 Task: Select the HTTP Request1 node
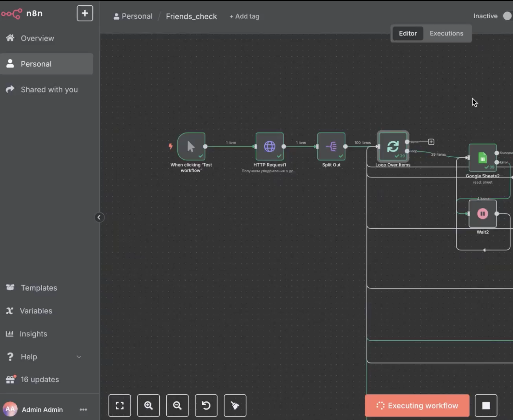click(x=270, y=146)
